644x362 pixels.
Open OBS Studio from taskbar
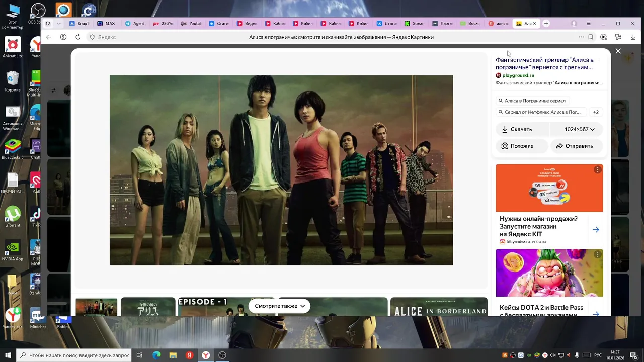pos(222,355)
